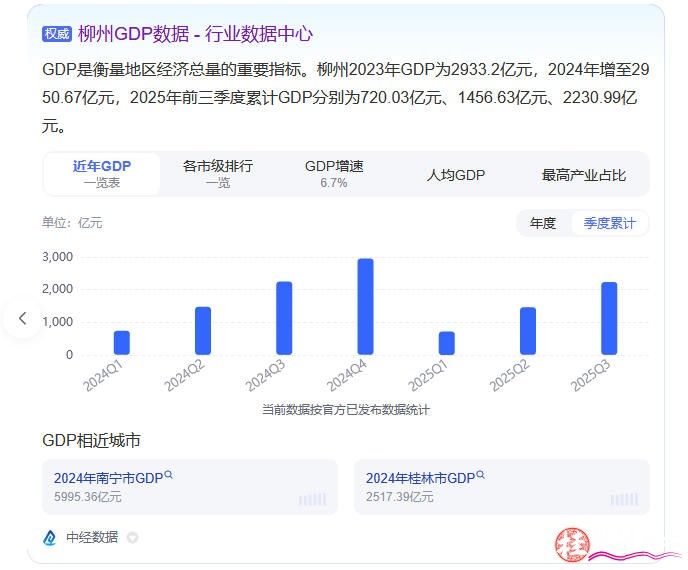Viewport: 688px width, 570px height.
Task: Click search icon next to 南宁市GDP
Action: pyautogui.click(x=169, y=476)
